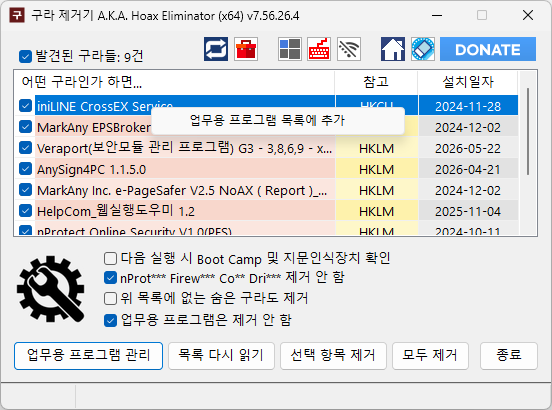Open the red toolbox icon
552x410 pixels.
point(246,49)
